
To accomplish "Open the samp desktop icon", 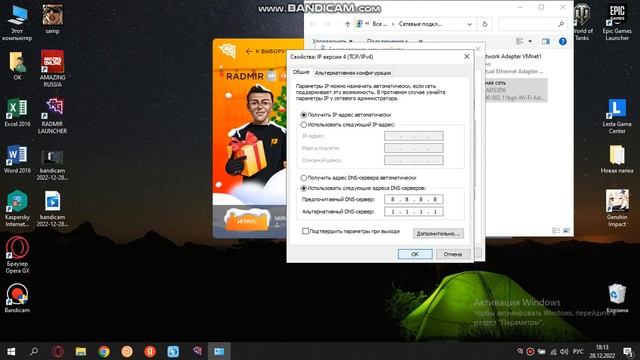I will tap(52, 19).
